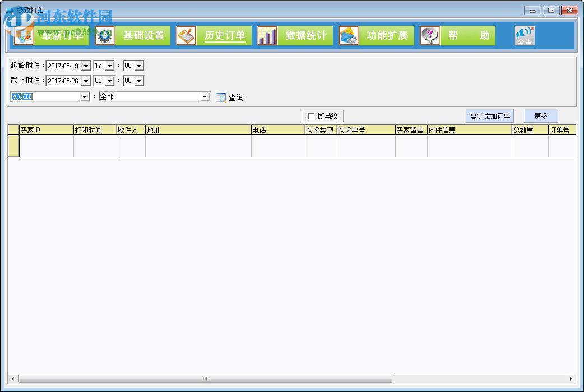Image resolution: width=584 pixels, height=392 pixels.
Task: Open the 买家ID filter field dropdown
Action: pos(85,97)
